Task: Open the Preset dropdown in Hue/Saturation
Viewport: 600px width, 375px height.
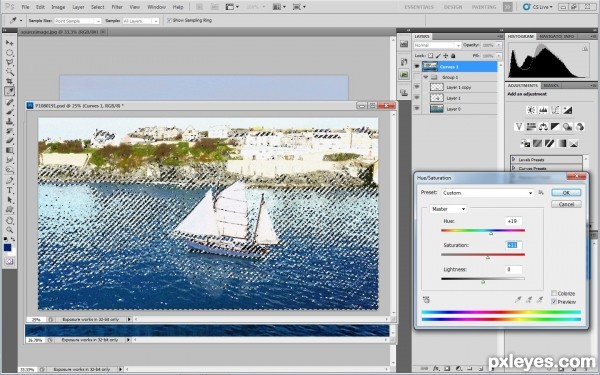Action: point(487,193)
